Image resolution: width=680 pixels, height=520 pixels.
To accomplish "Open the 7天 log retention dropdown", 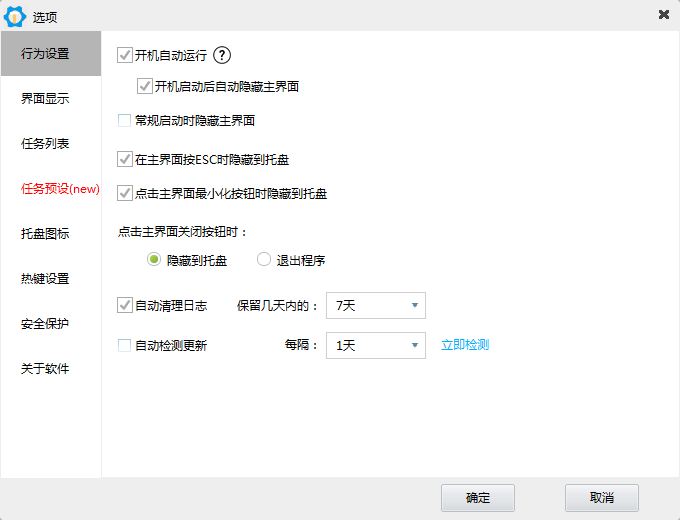I will pyautogui.click(x=376, y=305).
